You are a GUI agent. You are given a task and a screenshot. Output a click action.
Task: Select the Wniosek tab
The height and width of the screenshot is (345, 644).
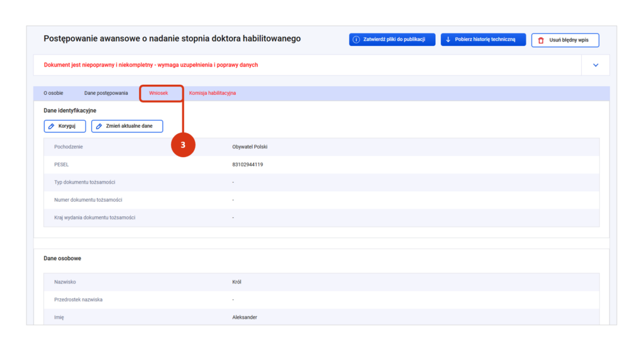(158, 93)
